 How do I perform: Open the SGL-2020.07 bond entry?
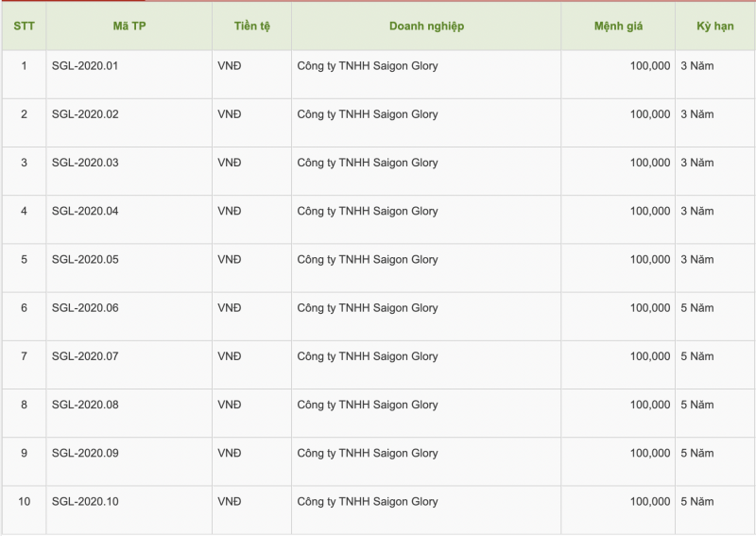(85, 356)
